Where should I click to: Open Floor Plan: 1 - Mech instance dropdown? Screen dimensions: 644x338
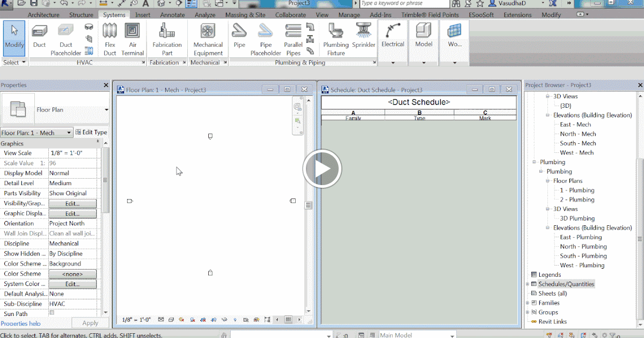pyautogui.click(x=69, y=133)
